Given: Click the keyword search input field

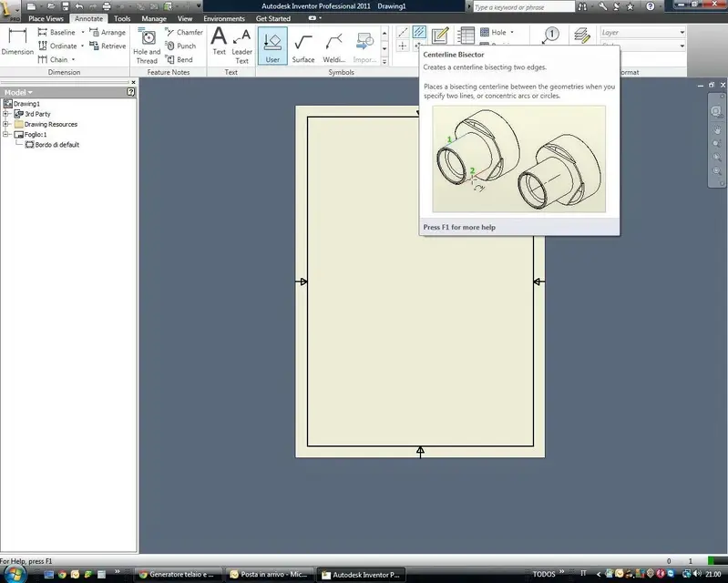Looking at the screenshot, I should [523, 7].
